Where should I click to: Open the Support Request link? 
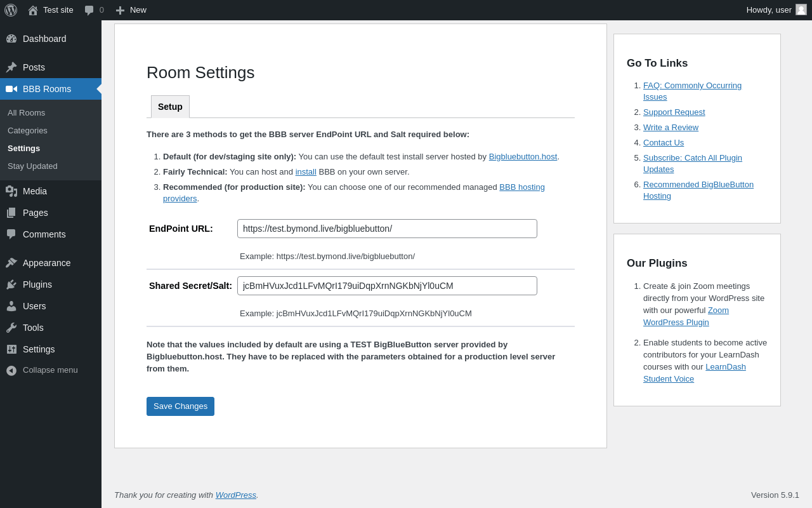click(x=674, y=112)
